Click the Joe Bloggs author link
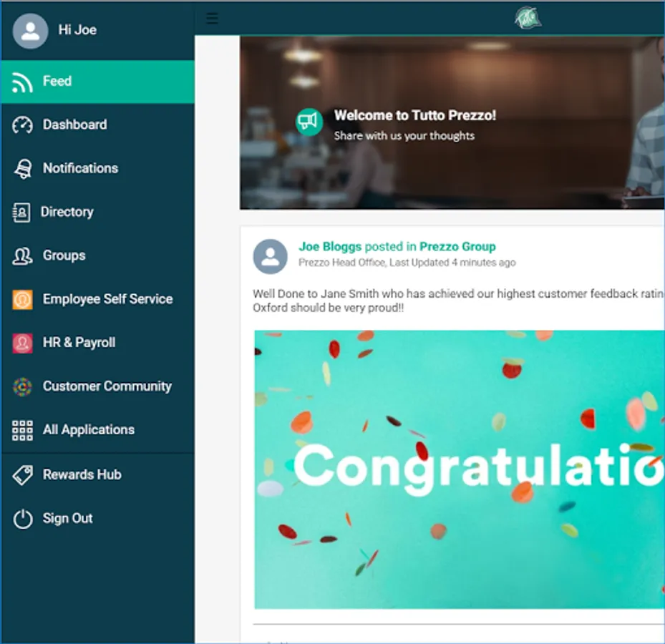The width and height of the screenshot is (665, 644). tap(330, 247)
